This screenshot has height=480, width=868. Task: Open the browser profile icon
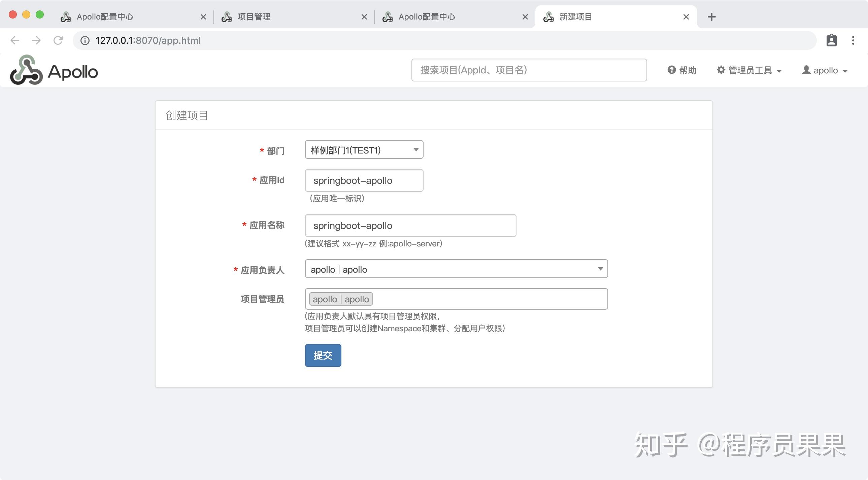831,40
